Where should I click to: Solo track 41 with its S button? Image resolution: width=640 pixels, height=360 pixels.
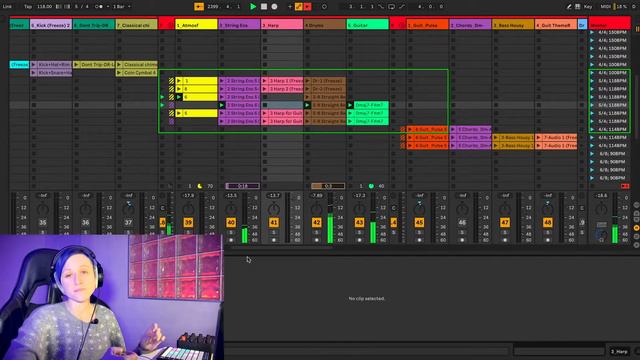tap(274, 232)
